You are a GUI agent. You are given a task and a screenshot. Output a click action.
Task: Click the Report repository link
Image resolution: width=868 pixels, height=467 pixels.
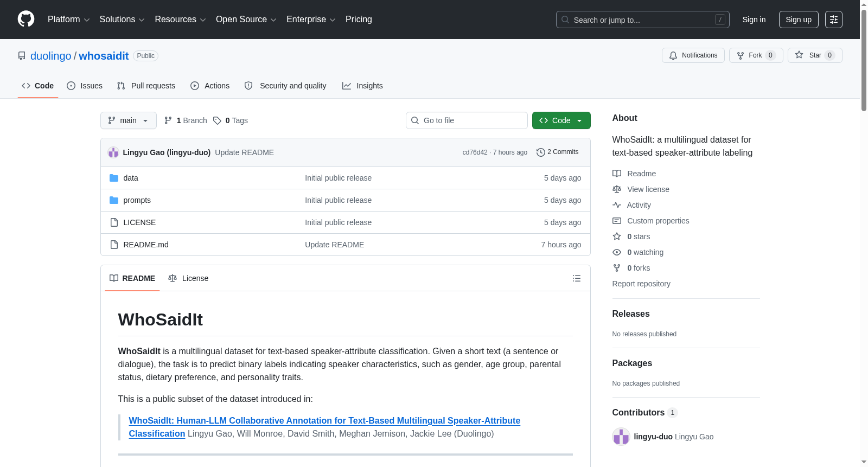pyautogui.click(x=641, y=284)
